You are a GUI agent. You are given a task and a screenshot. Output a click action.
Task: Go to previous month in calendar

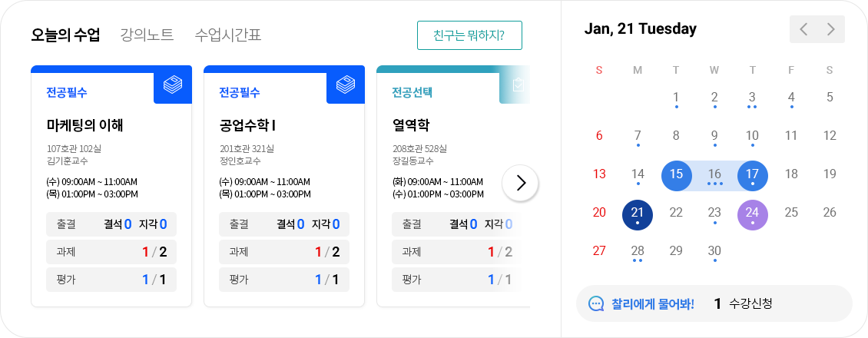(x=803, y=29)
